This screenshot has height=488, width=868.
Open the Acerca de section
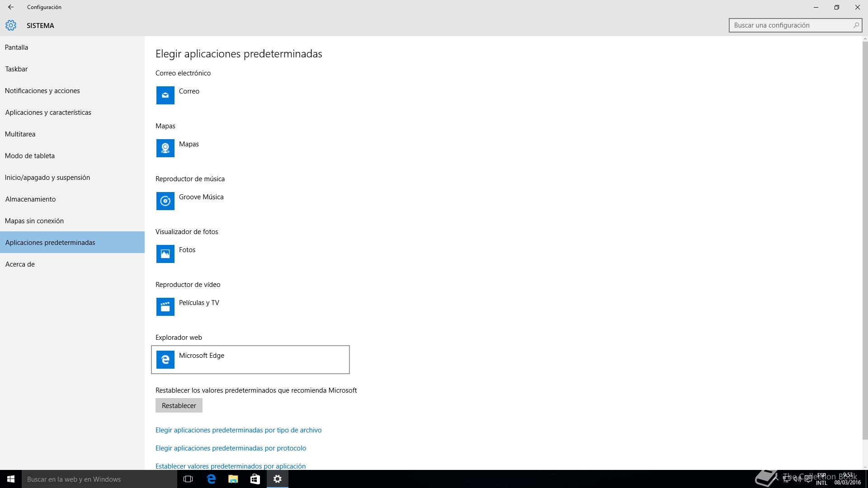pos(72,264)
